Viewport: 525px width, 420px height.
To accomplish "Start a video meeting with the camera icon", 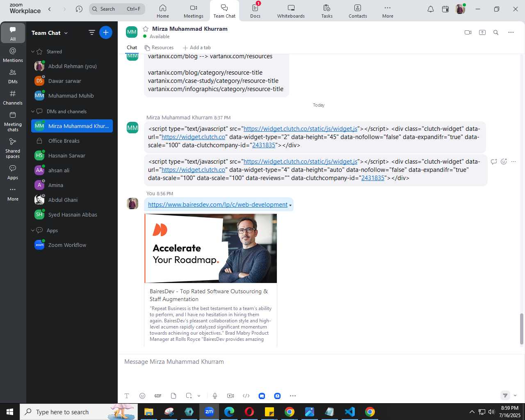I will point(468,32).
